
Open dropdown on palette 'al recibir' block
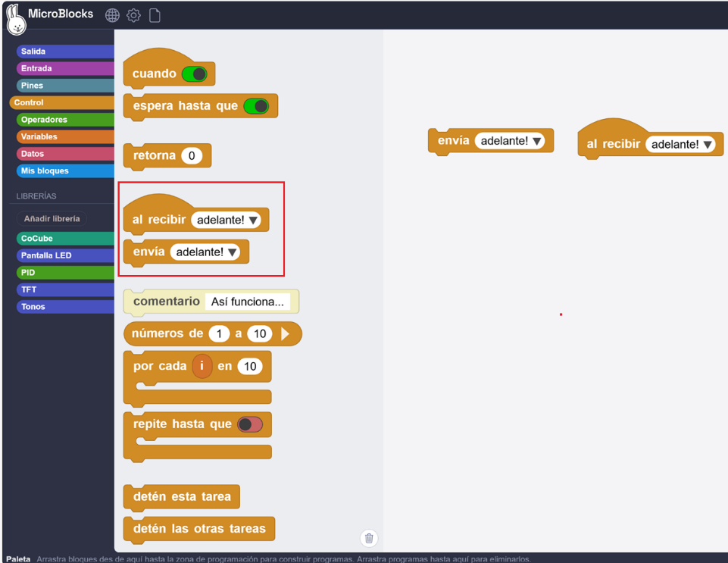[x=254, y=221]
